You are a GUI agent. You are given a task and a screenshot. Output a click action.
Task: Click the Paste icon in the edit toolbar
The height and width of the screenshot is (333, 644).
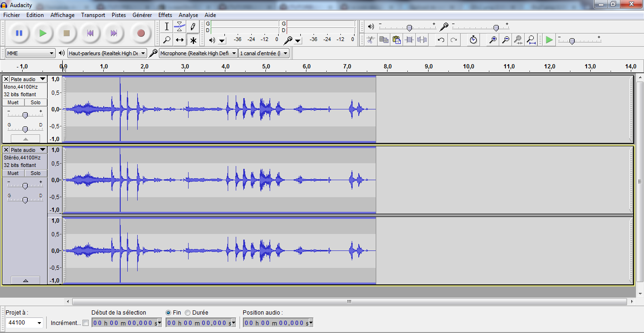(x=396, y=40)
